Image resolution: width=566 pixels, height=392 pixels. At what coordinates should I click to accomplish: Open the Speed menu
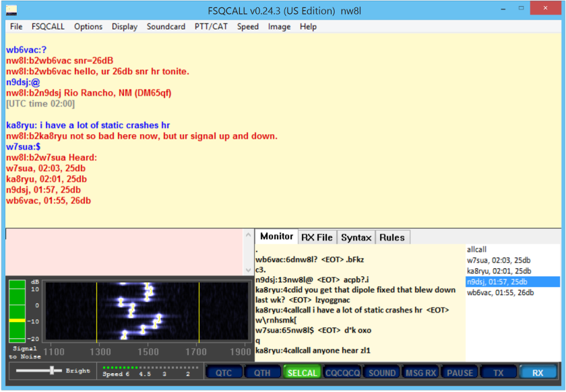point(248,27)
